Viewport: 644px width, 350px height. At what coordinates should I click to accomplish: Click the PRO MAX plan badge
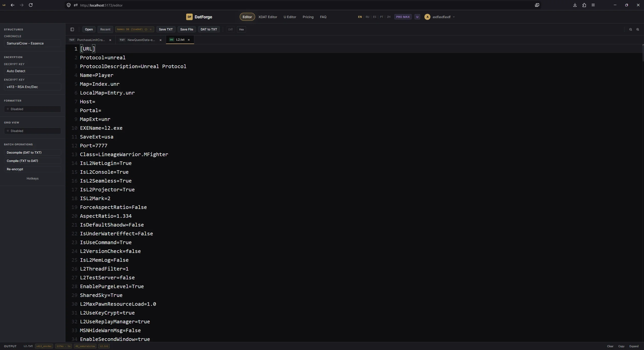(x=403, y=17)
